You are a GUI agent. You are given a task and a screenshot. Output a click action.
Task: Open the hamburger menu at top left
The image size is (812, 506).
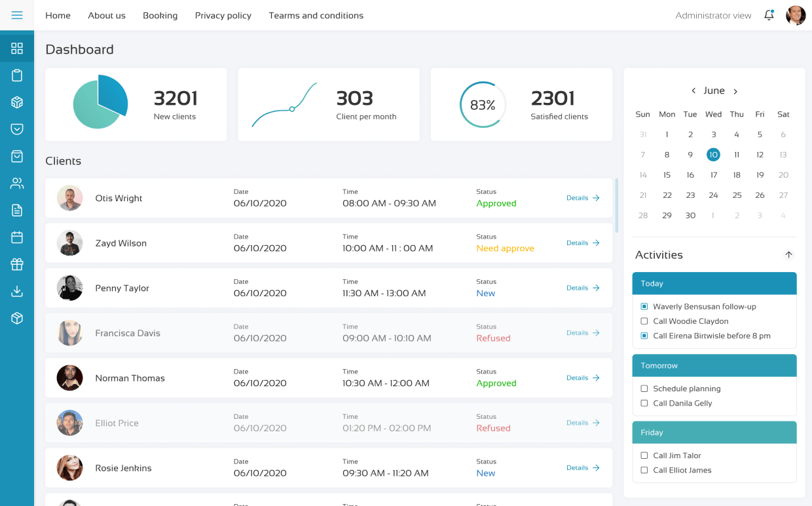coord(16,15)
